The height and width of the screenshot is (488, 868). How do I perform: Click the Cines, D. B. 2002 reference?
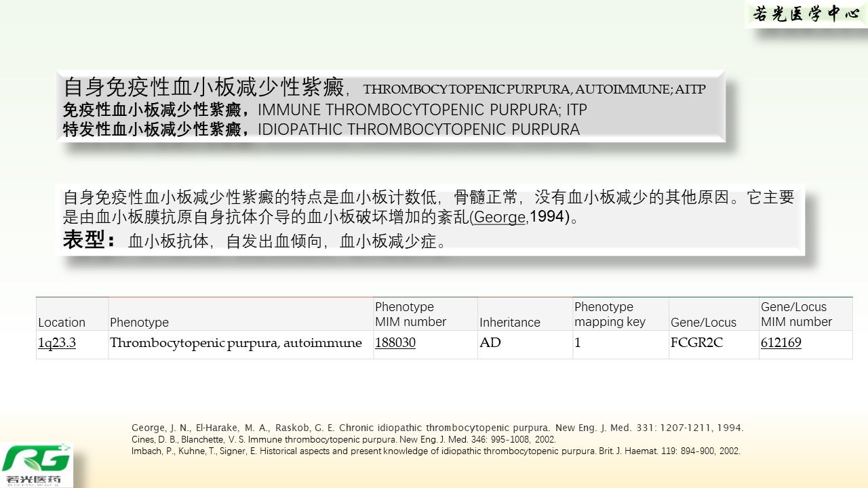tap(343, 439)
